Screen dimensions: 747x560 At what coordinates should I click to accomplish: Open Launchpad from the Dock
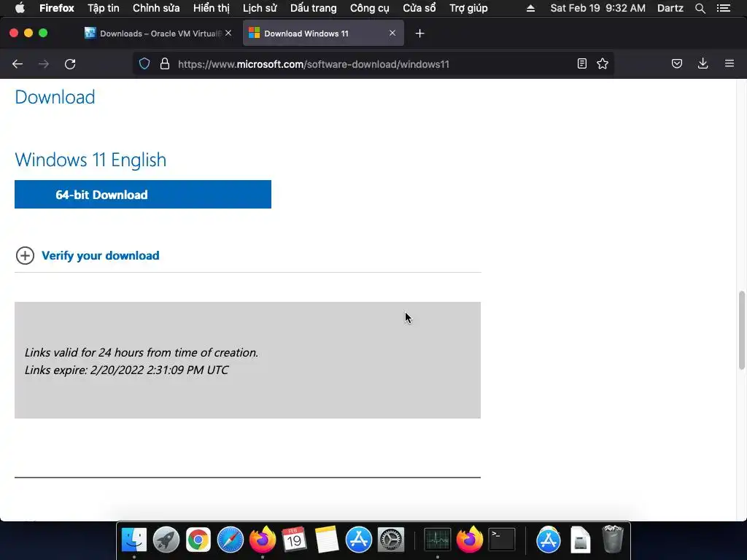click(x=166, y=540)
